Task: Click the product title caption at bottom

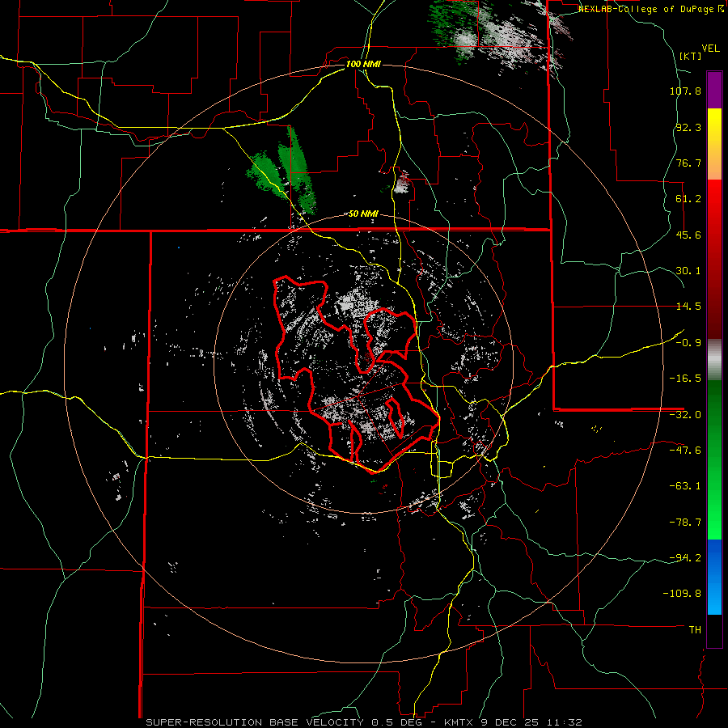Action: click(363, 722)
